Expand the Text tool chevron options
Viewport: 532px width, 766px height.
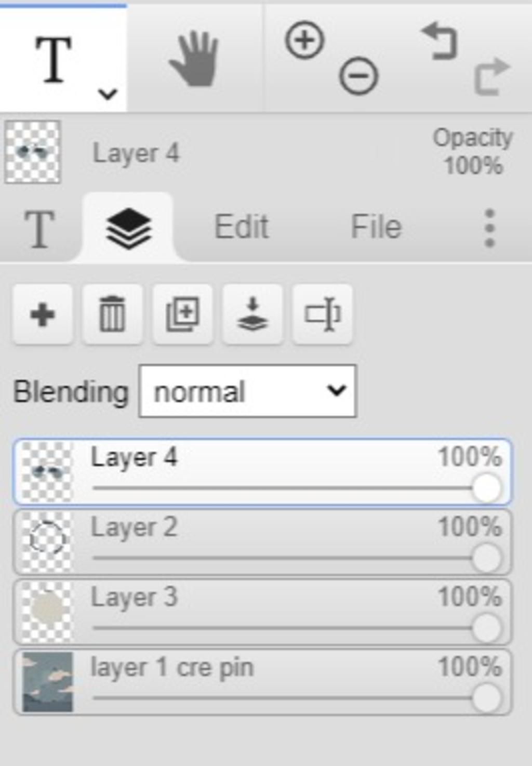108,94
